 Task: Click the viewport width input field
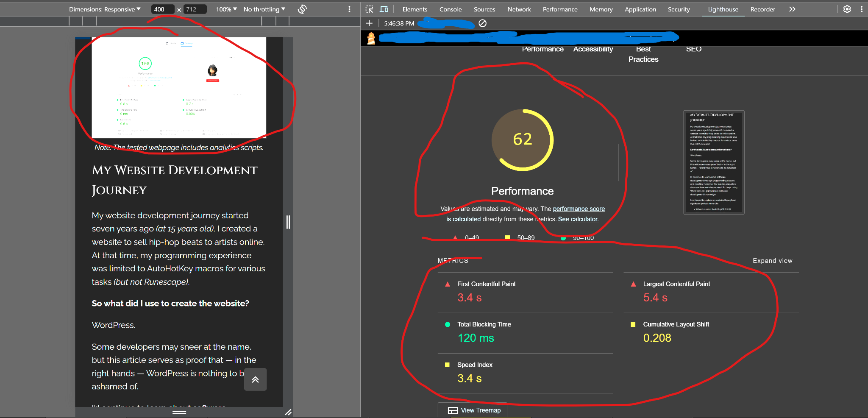(x=162, y=9)
